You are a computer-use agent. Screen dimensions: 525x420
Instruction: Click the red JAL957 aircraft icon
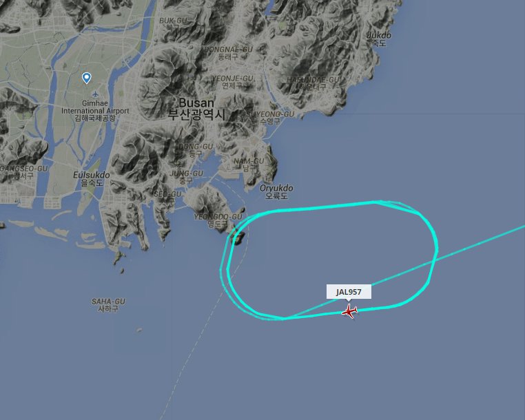[349, 312]
